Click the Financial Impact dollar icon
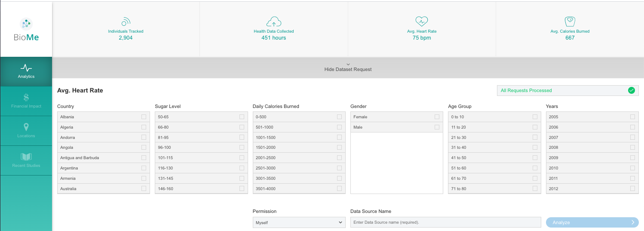Image resolution: width=644 pixels, height=231 pixels. pos(26,97)
